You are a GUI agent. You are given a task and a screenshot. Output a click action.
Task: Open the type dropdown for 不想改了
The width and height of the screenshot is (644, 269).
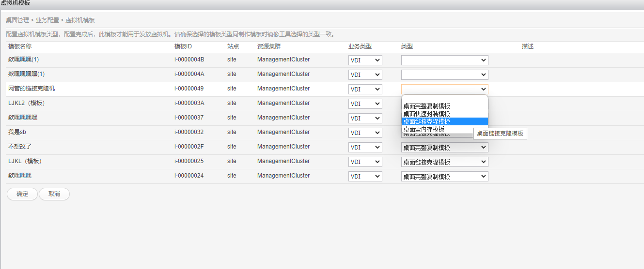click(x=444, y=148)
